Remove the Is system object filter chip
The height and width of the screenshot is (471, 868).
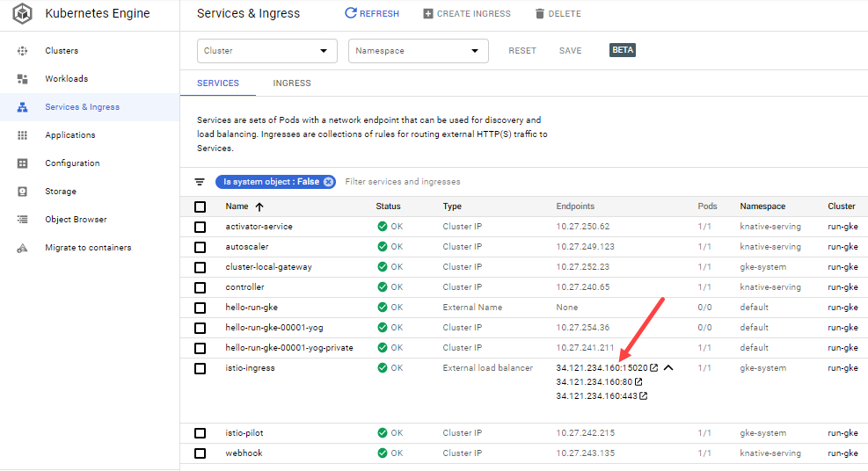[x=328, y=182]
